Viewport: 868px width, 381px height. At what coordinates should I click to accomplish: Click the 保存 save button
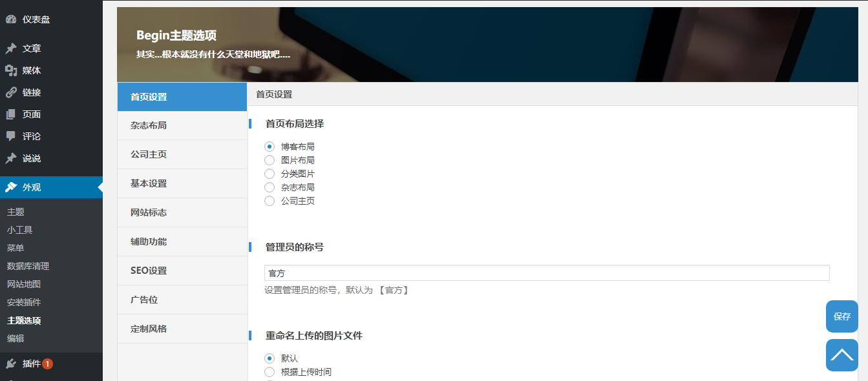(x=842, y=316)
